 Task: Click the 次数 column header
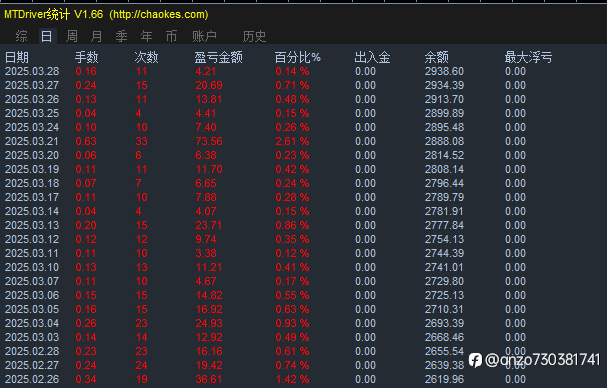[x=146, y=57]
